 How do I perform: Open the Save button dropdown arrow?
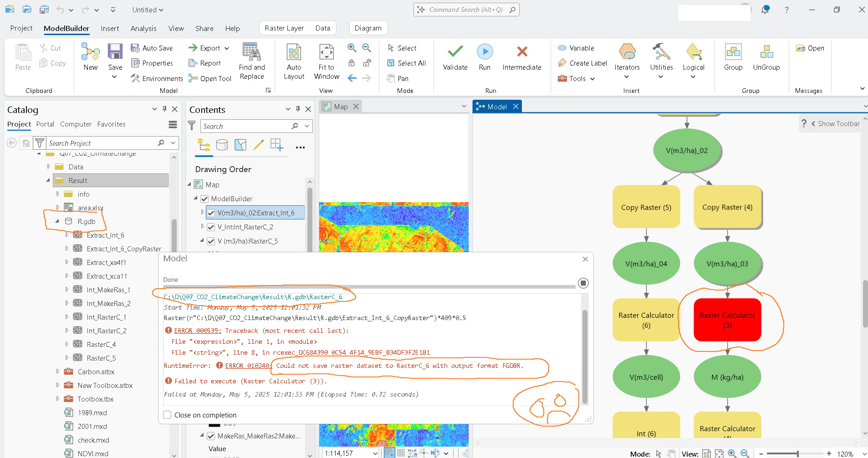pyautogui.click(x=115, y=76)
